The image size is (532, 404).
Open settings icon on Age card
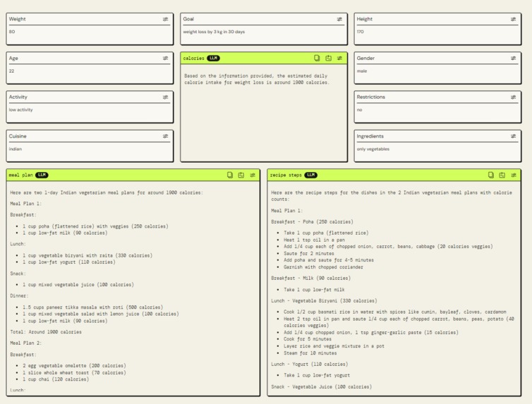pyautogui.click(x=165, y=59)
